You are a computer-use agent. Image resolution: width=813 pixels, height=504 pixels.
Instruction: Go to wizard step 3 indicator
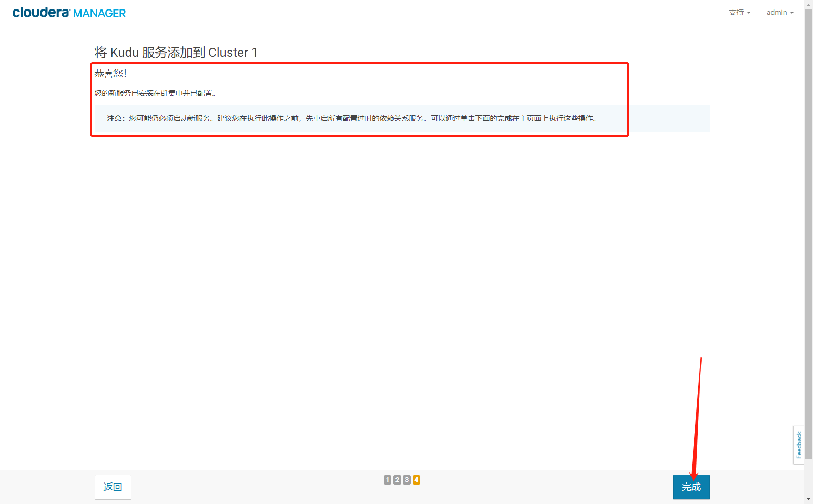(406, 480)
